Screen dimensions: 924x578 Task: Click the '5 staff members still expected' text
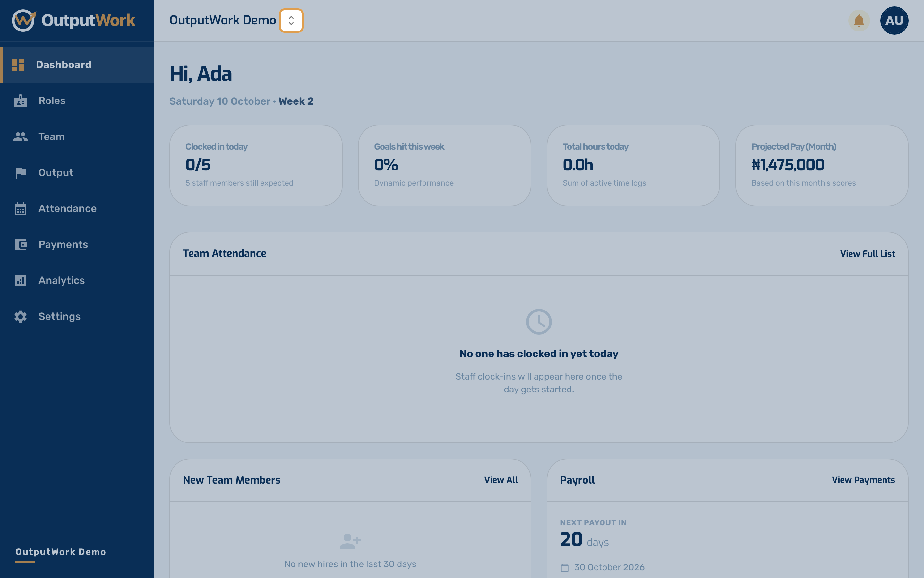[x=239, y=183]
